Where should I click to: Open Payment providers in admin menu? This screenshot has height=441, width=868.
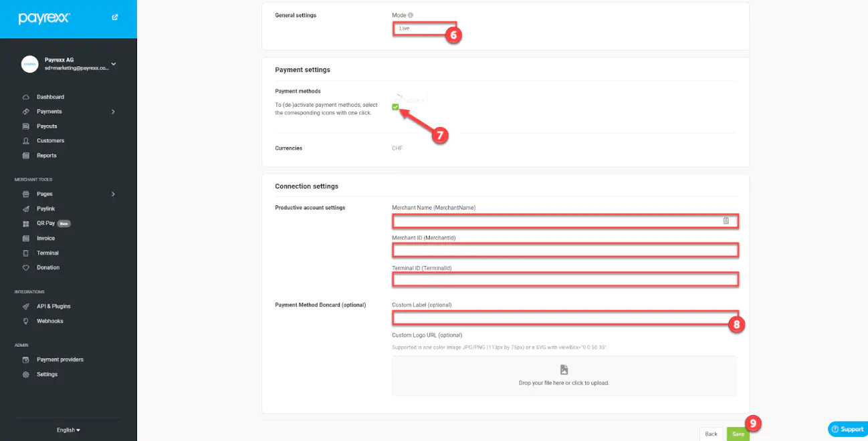60,359
